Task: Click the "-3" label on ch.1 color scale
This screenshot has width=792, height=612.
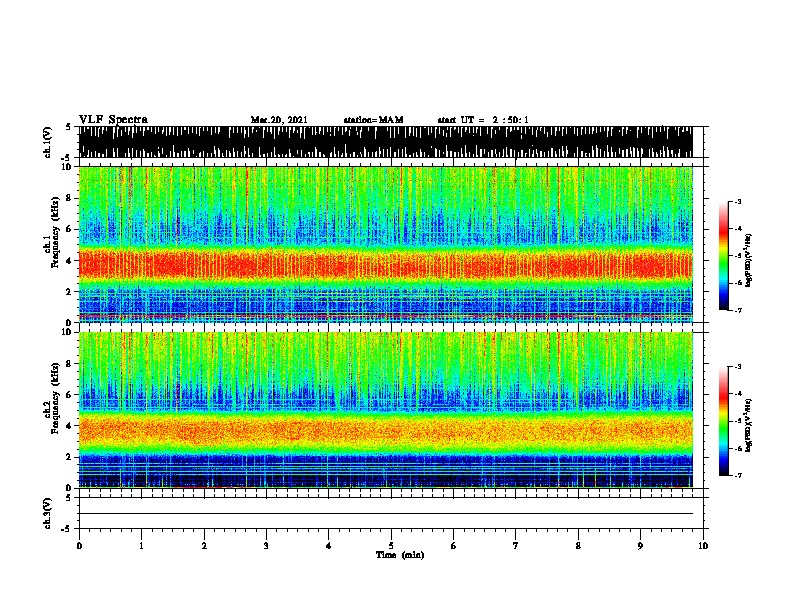Action: [x=738, y=201]
